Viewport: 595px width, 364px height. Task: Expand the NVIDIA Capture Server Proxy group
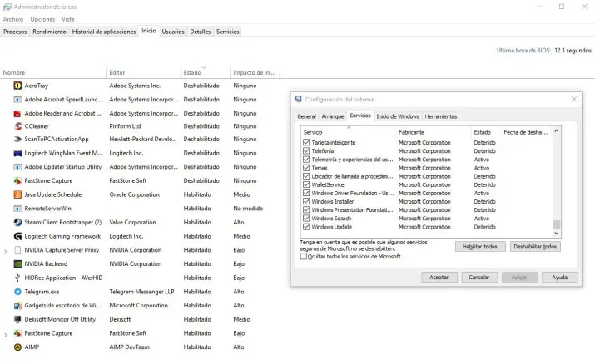click(5, 251)
